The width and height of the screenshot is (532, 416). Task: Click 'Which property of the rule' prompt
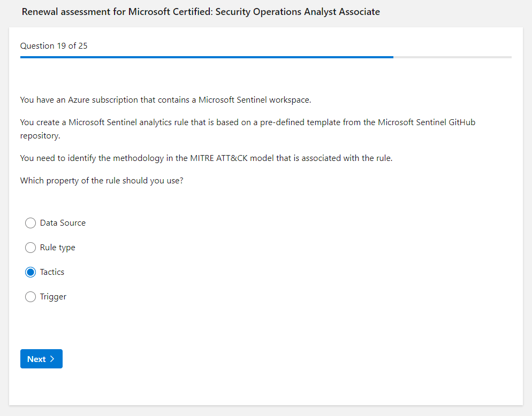pyautogui.click(x=102, y=181)
